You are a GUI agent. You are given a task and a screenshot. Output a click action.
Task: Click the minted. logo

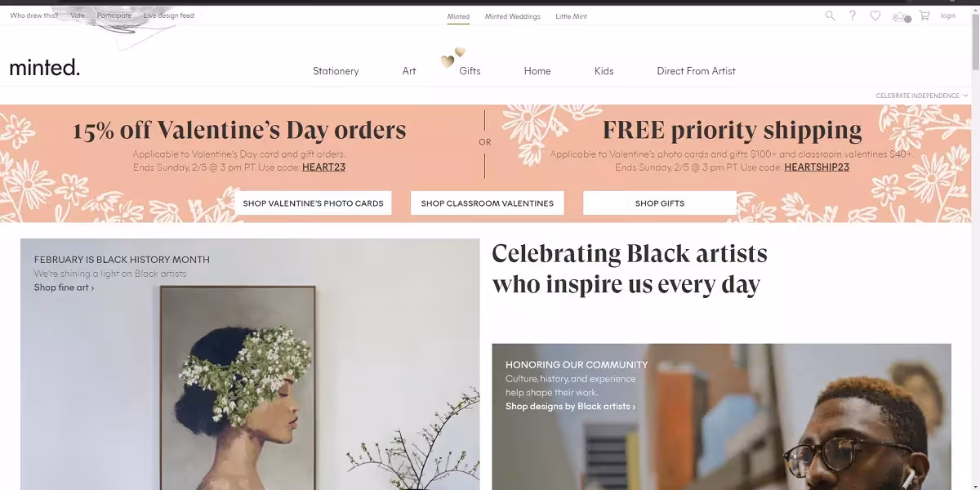(x=45, y=67)
